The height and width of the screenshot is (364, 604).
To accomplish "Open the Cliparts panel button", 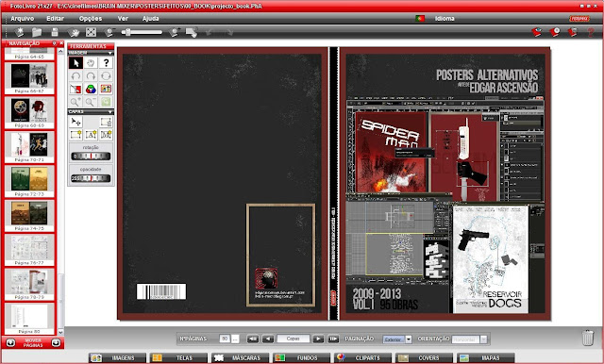I will (361, 357).
